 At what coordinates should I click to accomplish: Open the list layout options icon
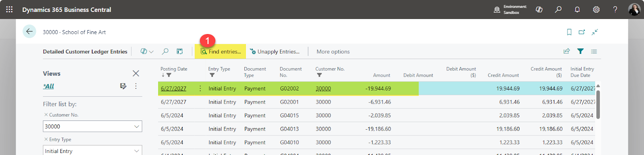[x=594, y=51]
